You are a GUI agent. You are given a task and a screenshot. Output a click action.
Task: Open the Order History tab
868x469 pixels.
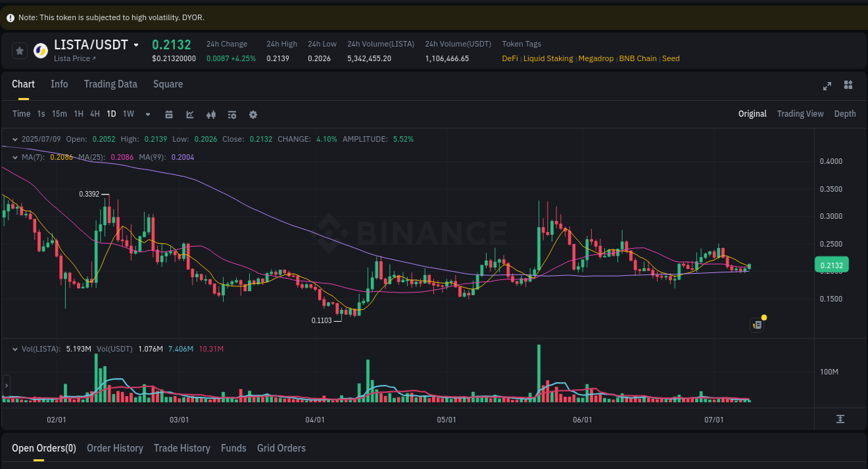(x=115, y=448)
